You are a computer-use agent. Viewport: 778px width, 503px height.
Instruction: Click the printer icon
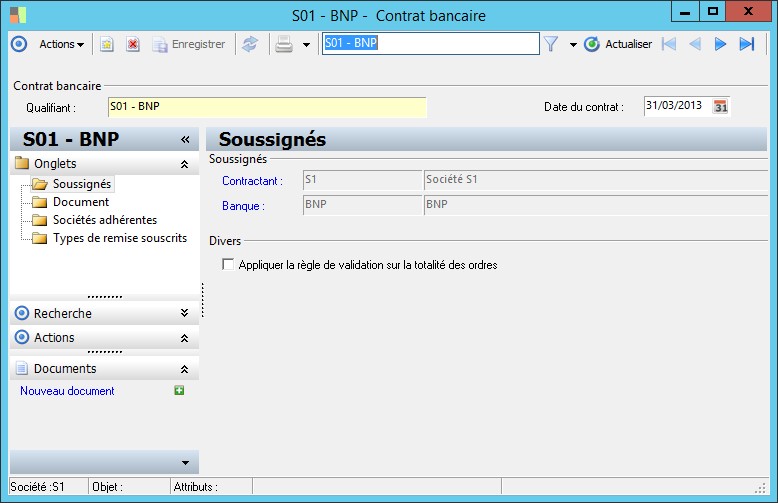pos(284,44)
